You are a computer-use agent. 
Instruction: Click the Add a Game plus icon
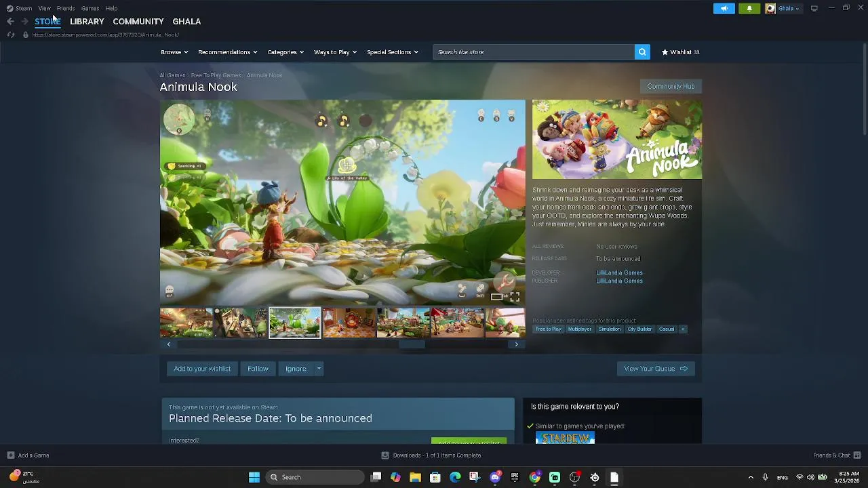(x=10, y=455)
